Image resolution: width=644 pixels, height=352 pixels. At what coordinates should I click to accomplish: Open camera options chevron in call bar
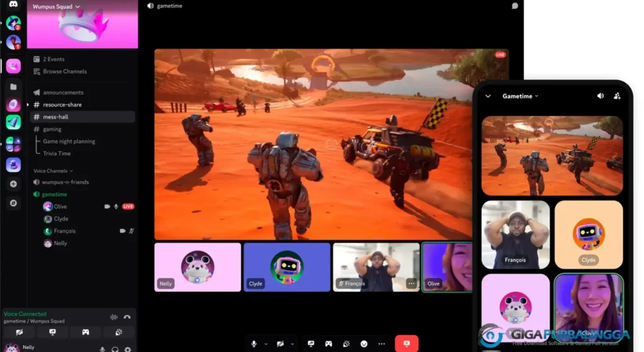292,344
